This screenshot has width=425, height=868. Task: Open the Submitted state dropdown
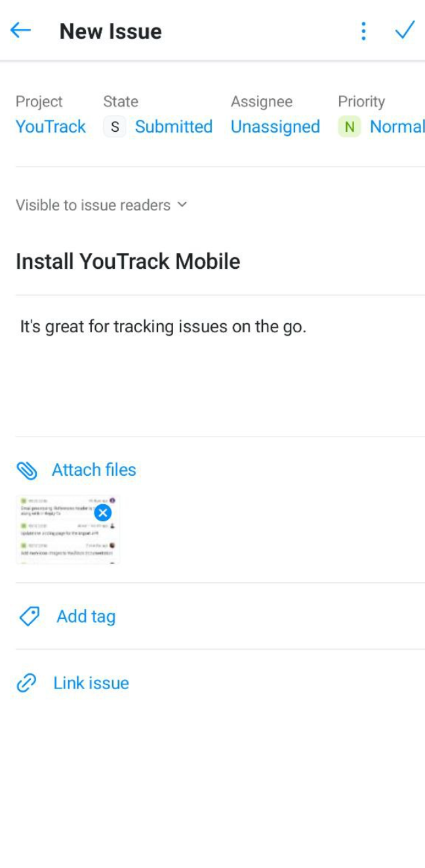tap(173, 127)
